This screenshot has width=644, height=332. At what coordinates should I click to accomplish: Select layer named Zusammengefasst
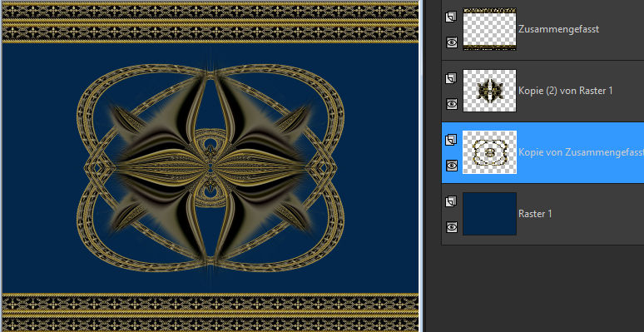point(558,29)
